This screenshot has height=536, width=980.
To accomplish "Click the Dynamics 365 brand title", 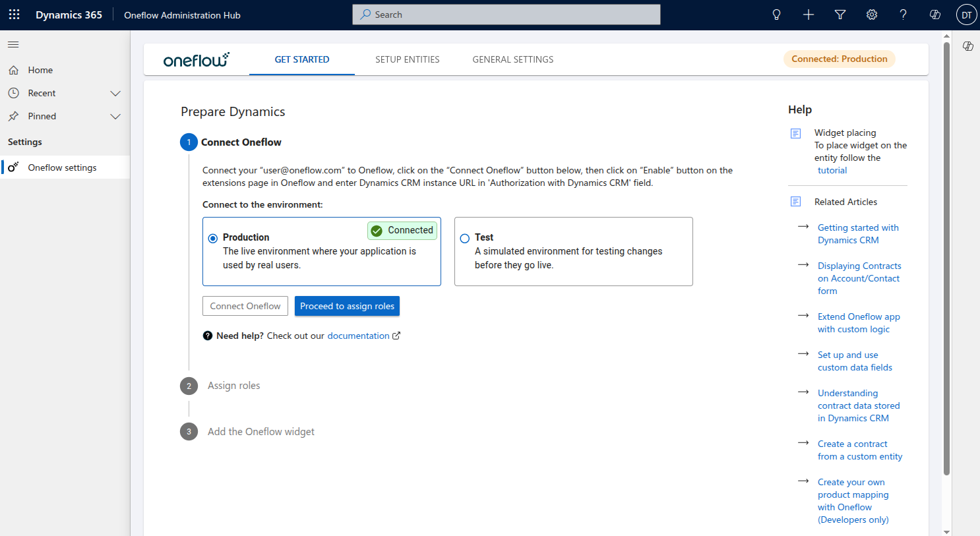I will point(69,15).
